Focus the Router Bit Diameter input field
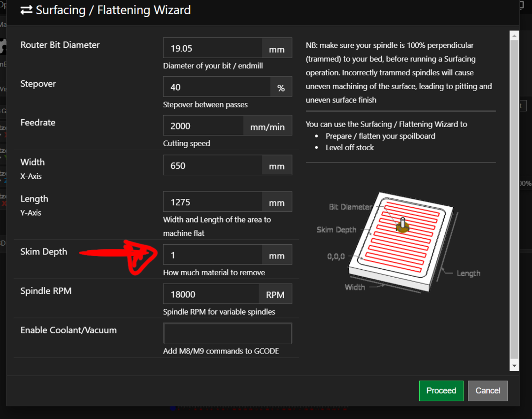The width and height of the screenshot is (532, 419). pos(212,48)
